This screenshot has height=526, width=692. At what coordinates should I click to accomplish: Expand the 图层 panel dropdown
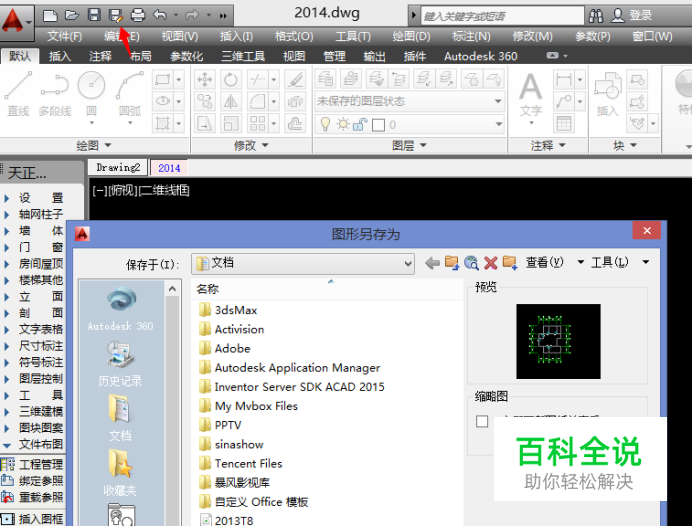click(410, 145)
